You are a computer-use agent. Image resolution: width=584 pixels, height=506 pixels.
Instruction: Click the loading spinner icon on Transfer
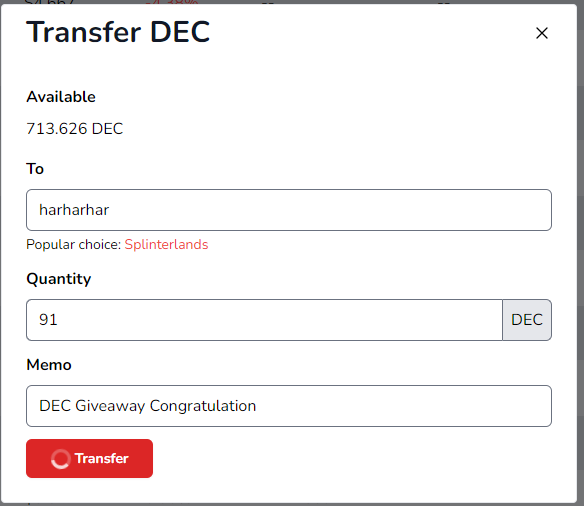click(60, 459)
